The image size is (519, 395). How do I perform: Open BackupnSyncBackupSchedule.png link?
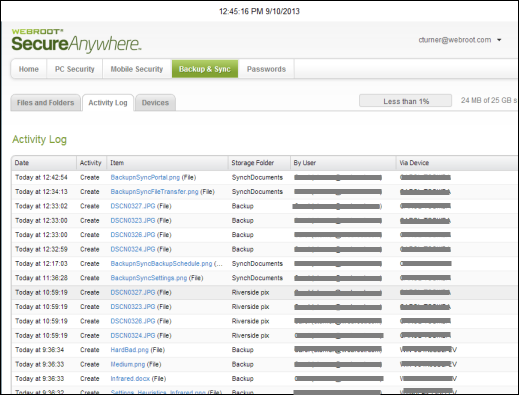coord(161,263)
